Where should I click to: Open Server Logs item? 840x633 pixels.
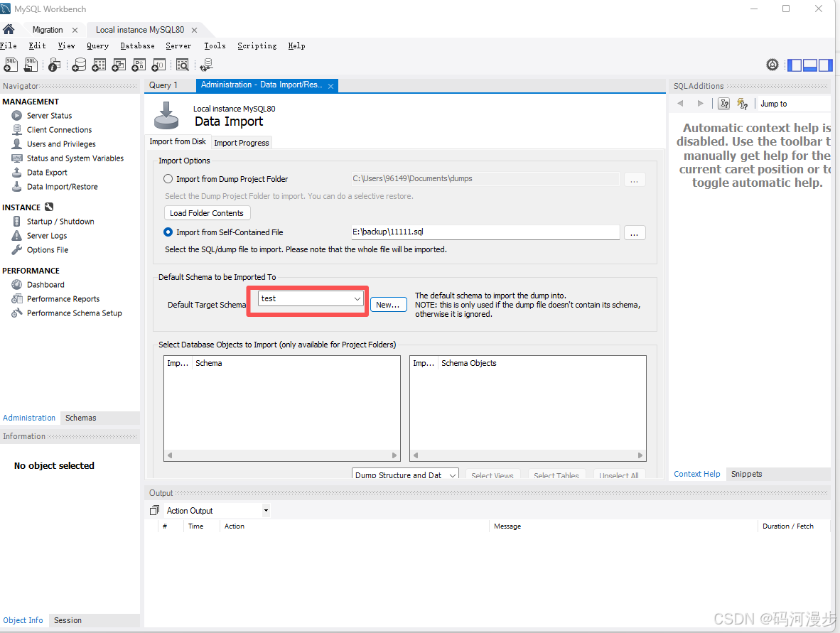pyautogui.click(x=47, y=236)
